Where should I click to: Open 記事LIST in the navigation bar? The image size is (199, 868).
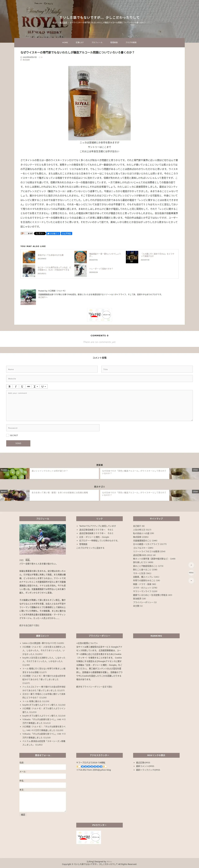[80, 43]
